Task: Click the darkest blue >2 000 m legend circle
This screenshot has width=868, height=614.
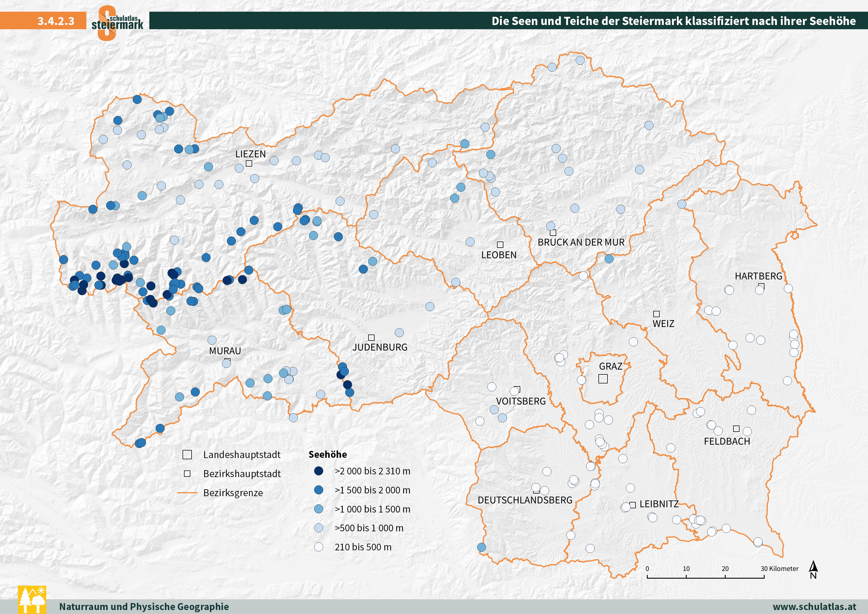Action: click(x=319, y=471)
